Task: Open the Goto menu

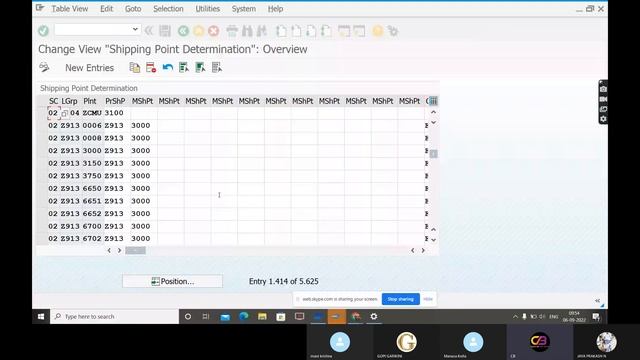Action: [133, 9]
